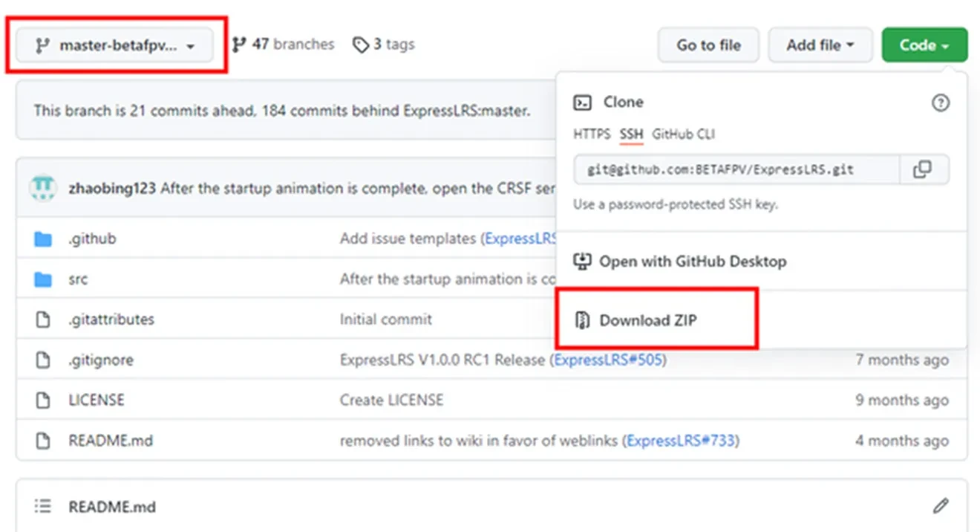Image resolution: width=980 pixels, height=532 pixels.
Task: Click the pencil edit README icon
Action: 941,507
